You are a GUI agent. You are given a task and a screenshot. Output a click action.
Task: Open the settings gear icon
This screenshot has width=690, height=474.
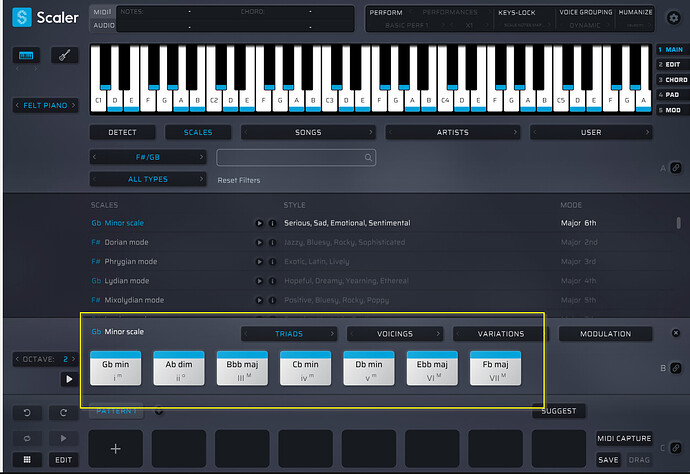coord(673,18)
